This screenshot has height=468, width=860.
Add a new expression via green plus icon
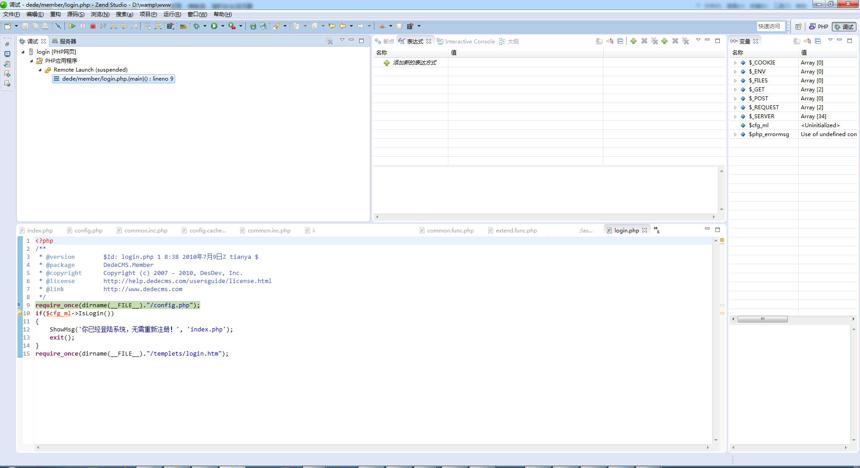click(x=633, y=41)
